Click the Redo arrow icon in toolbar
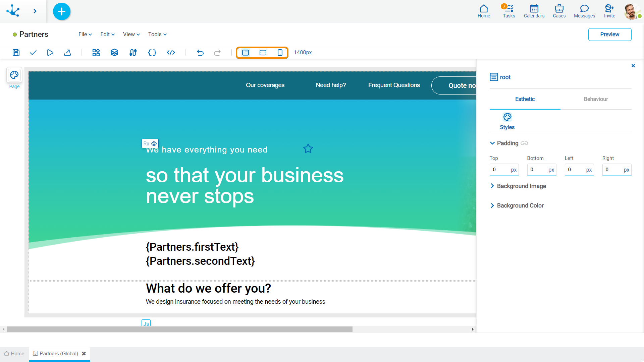This screenshot has width=644, height=362. [217, 53]
